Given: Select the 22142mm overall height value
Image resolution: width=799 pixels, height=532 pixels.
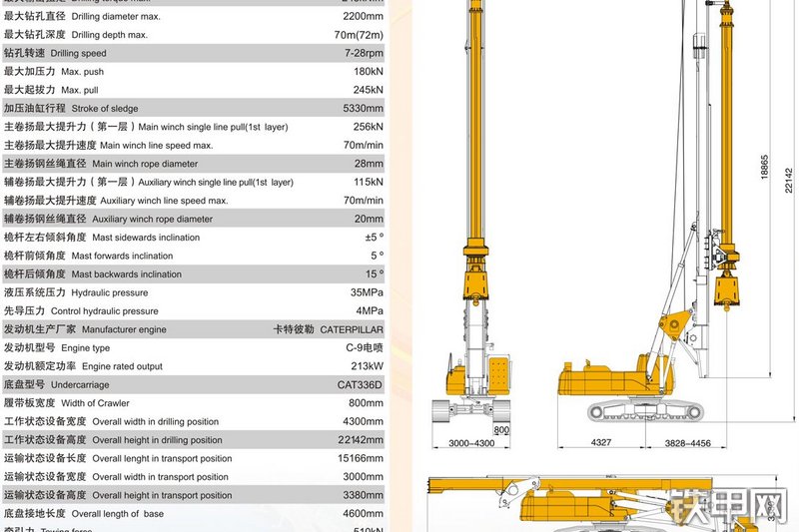Looking at the screenshot, I should (x=361, y=440).
